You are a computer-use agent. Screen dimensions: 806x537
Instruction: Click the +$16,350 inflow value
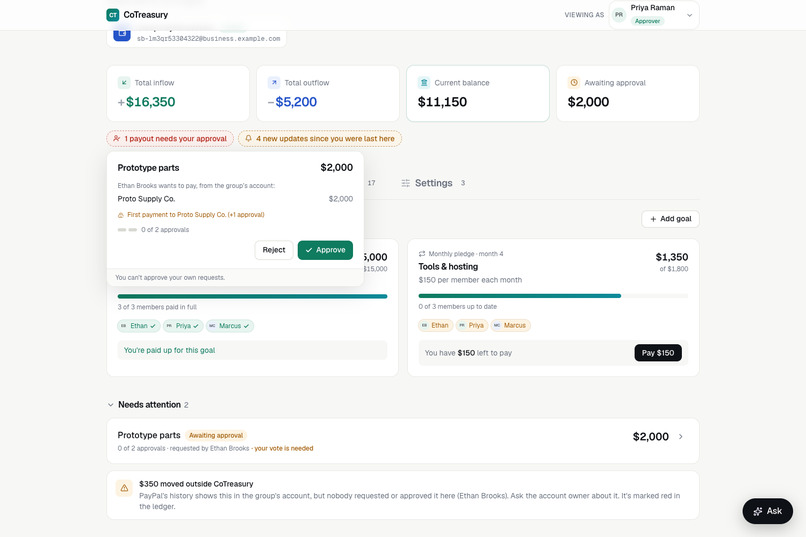146,102
